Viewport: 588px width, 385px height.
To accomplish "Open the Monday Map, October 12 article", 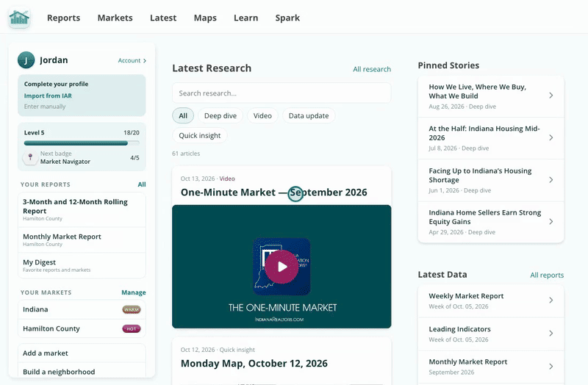I will click(x=254, y=363).
